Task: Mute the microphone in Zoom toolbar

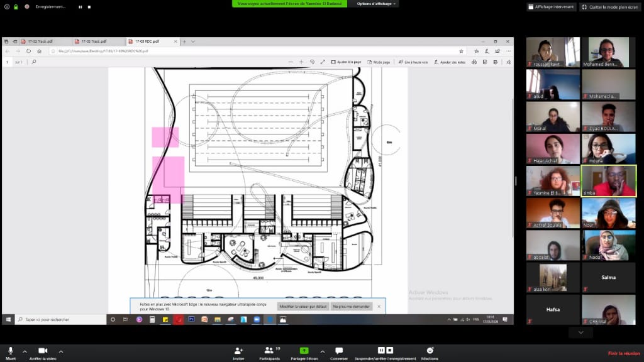Action: point(10,351)
